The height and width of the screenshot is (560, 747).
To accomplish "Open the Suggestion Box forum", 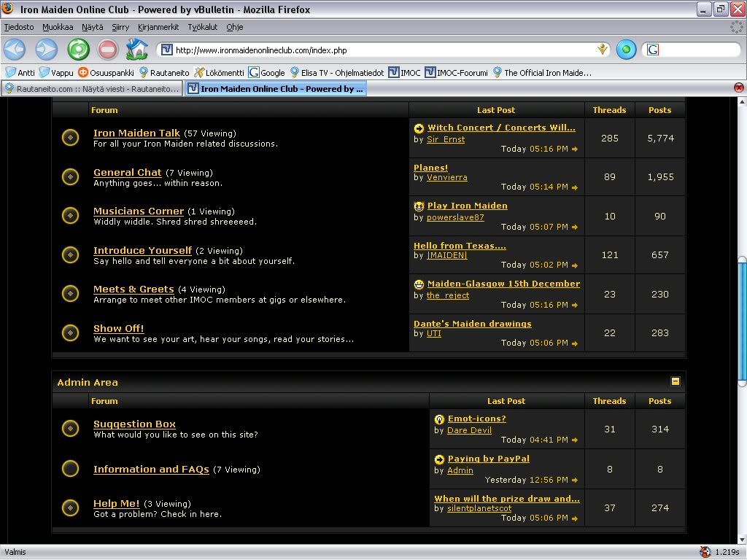I will [x=134, y=424].
